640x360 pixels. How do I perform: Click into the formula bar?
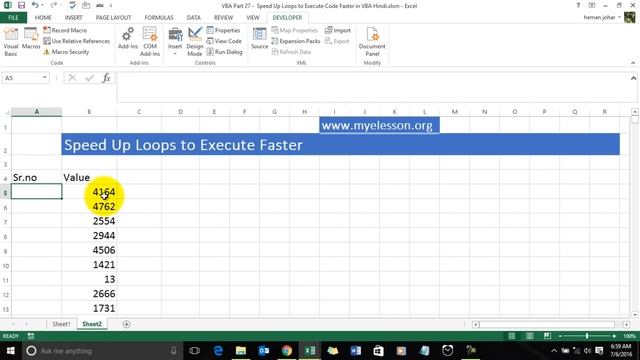point(373,87)
